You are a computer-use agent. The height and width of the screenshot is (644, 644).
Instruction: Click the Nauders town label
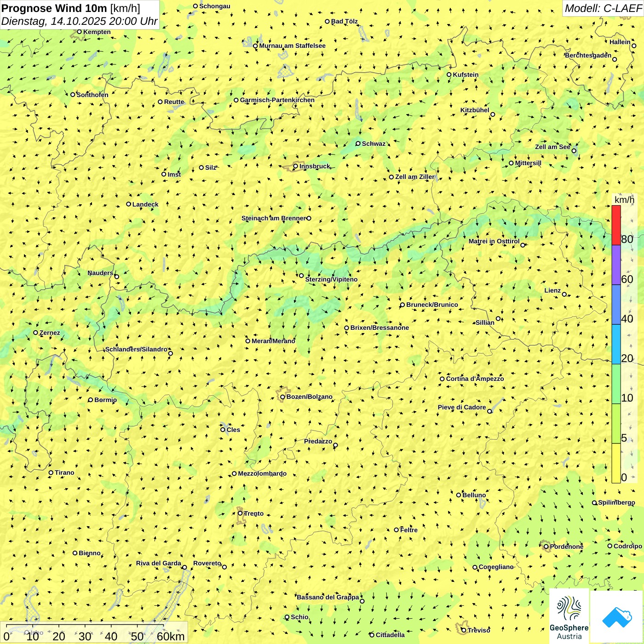(x=100, y=273)
